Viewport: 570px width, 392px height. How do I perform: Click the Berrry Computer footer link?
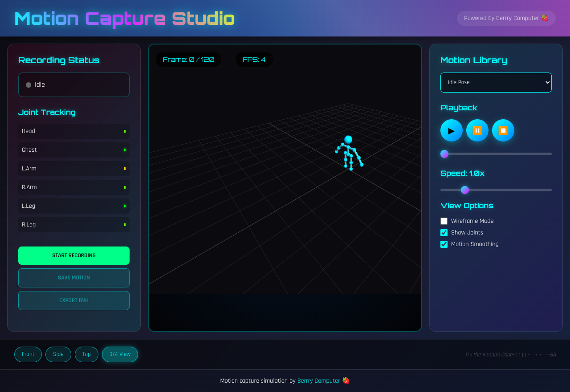click(319, 380)
